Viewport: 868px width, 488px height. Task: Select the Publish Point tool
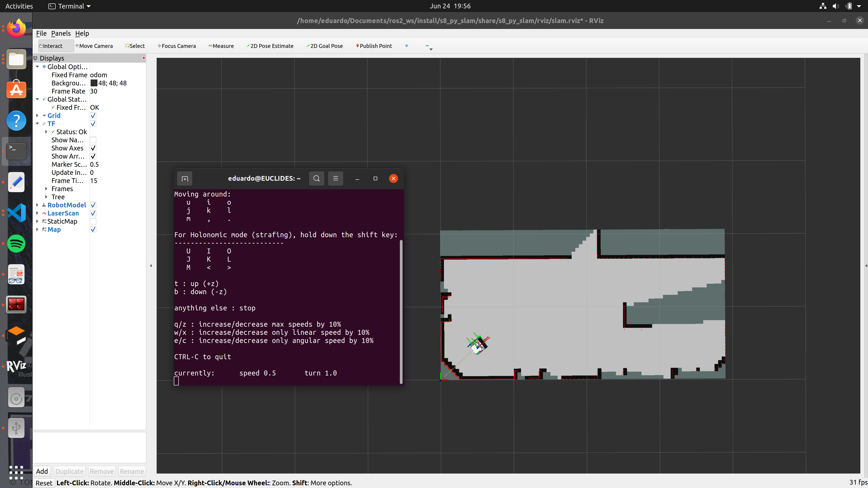click(x=374, y=46)
